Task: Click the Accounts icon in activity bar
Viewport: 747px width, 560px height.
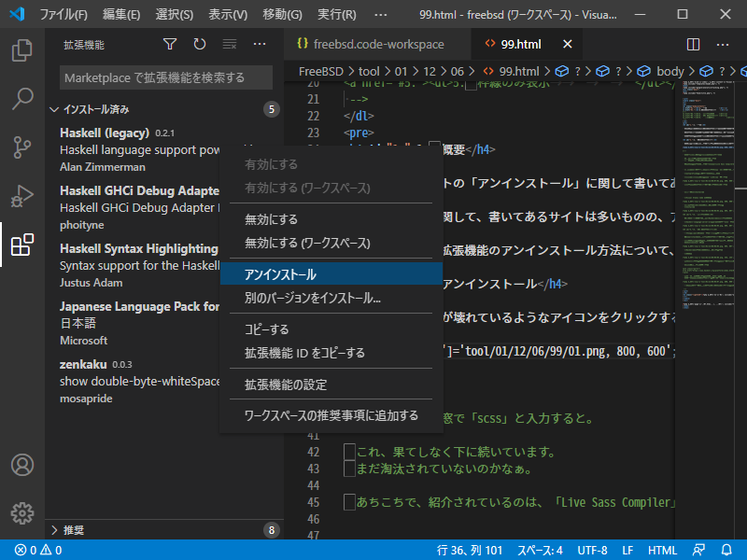Action: coord(21,465)
